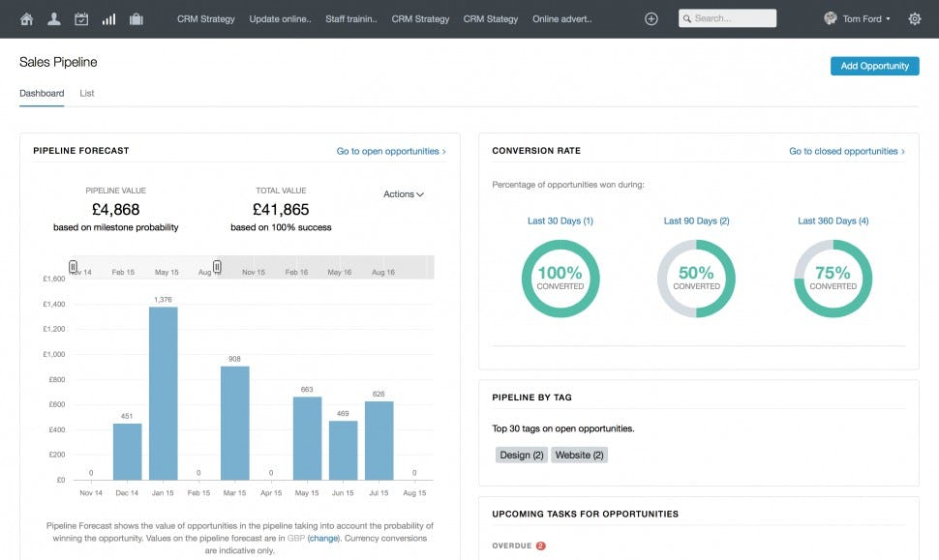The width and height of the screenshot is (939, 560).
Task: Click the Mar 15 bar labeled 908
Action: coord(234,423)
